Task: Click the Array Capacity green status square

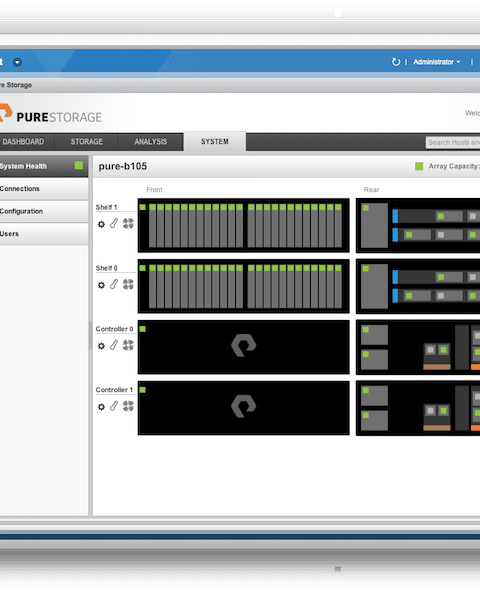Action: point(419,166)
